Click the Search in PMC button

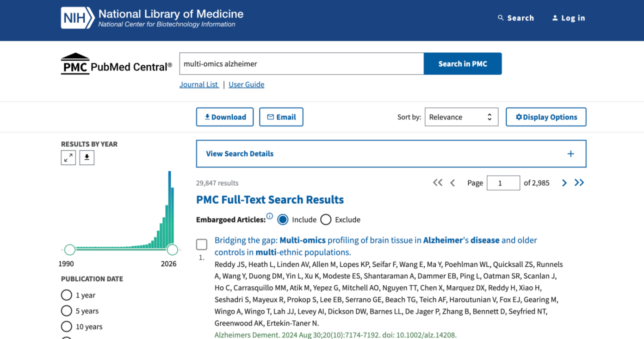[x=463, y=64]
